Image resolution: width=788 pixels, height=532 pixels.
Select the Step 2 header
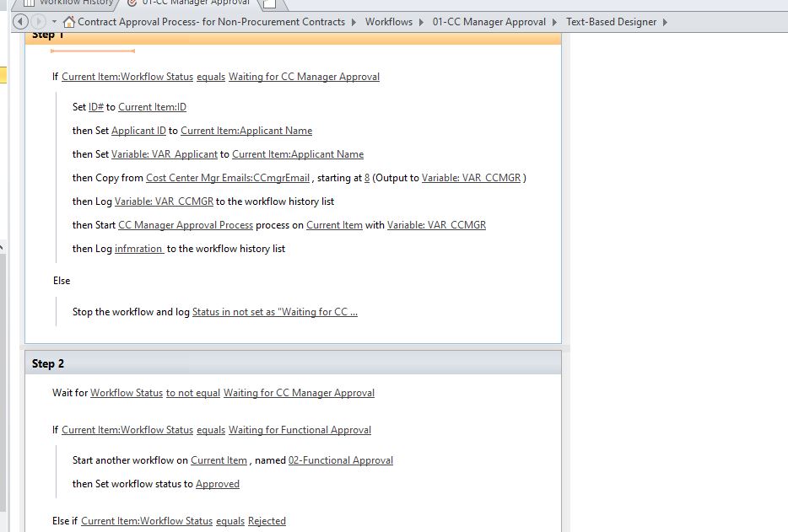(293, 363)
